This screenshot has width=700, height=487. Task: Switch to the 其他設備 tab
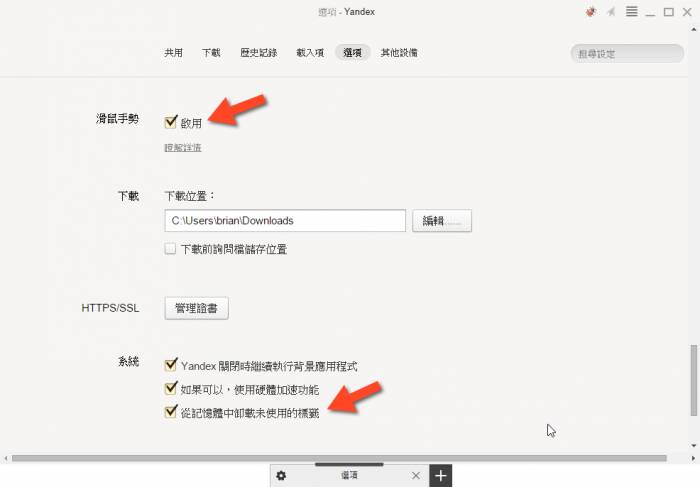pos(399,53)
